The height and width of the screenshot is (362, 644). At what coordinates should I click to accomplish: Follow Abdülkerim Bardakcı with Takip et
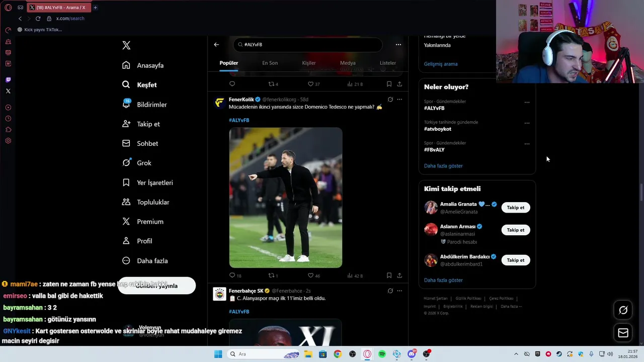[516, 260]
